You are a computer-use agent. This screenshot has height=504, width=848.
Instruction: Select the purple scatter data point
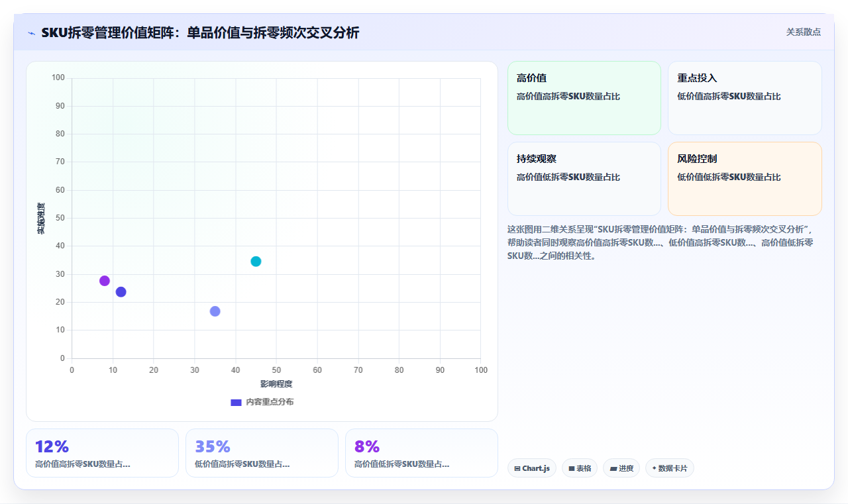(105, 281)
